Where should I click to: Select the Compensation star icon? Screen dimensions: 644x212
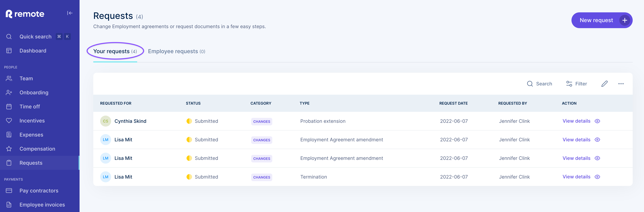coord(9,149)
